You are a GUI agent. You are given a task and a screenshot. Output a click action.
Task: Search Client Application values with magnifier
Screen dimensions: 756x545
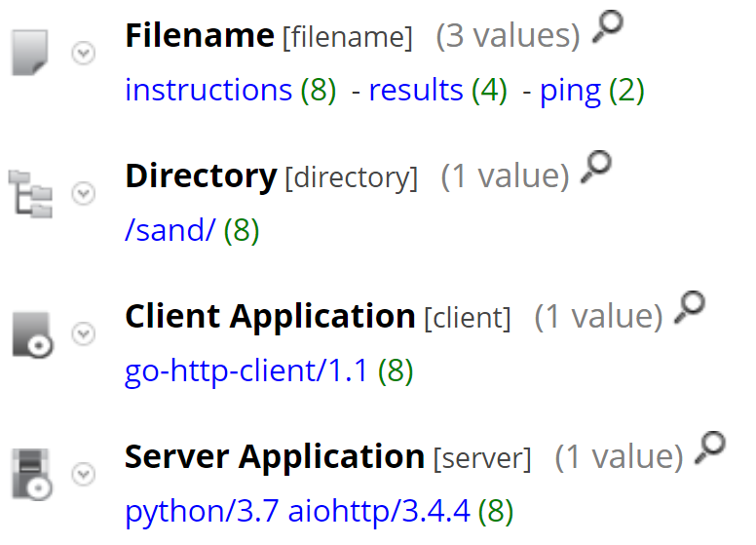pos(689,310)
